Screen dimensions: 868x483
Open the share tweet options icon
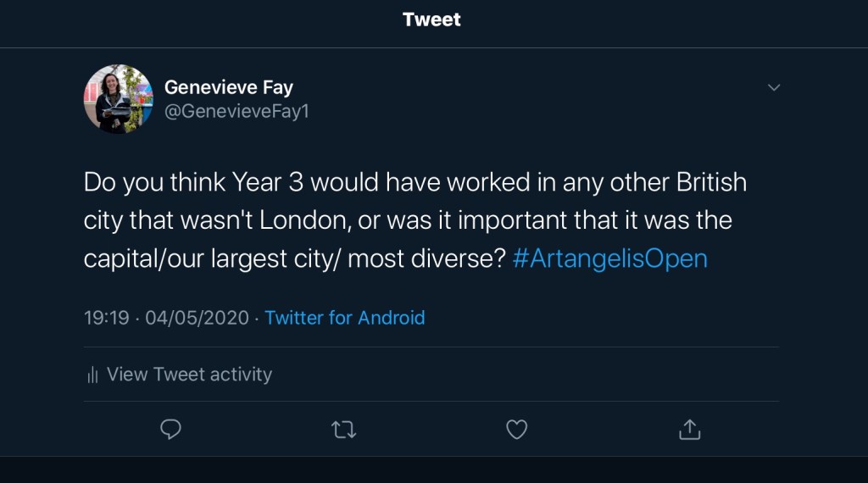tap(690, 430)
